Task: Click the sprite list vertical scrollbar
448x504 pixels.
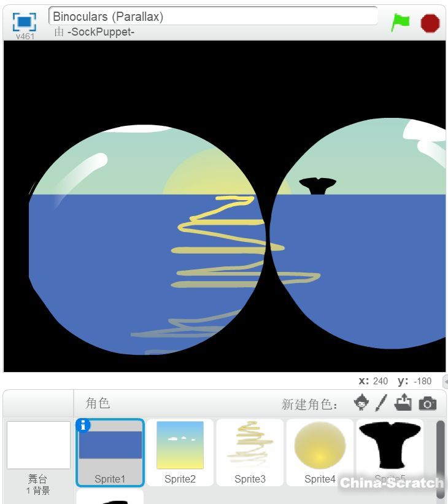Action: pyautogui.click(x=440, y=460)
